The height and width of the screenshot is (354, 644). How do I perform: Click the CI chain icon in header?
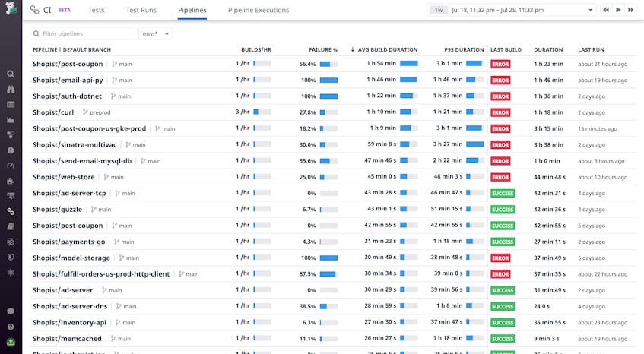pos(34,10)
